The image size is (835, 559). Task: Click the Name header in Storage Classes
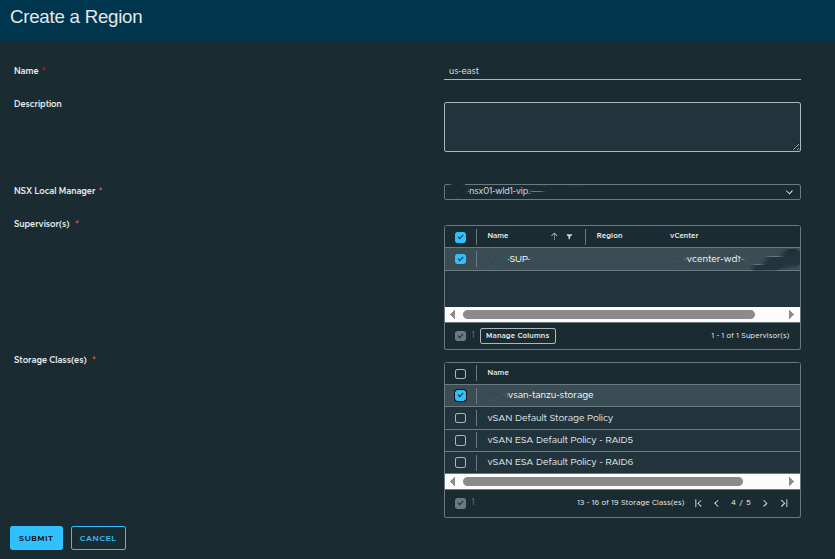point(498,373)
